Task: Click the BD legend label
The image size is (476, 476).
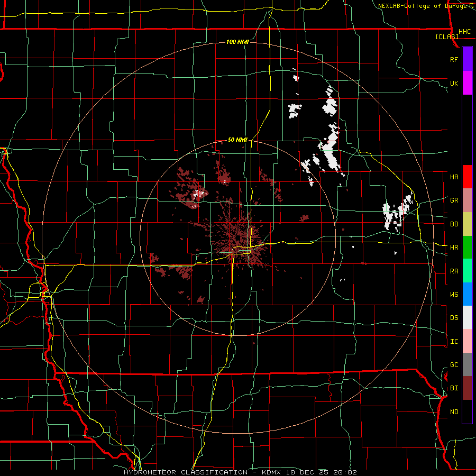Action: point(454,224)
